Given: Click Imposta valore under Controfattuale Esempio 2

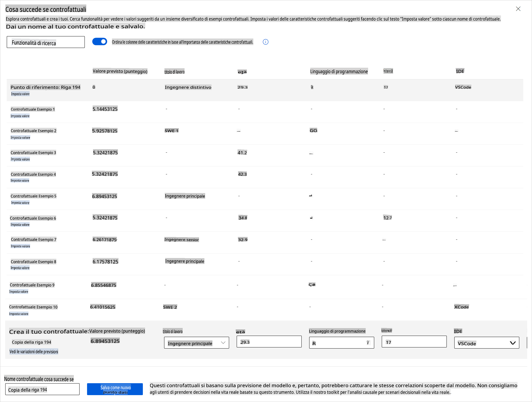Looking at the screenshot, I should point(20,138).
